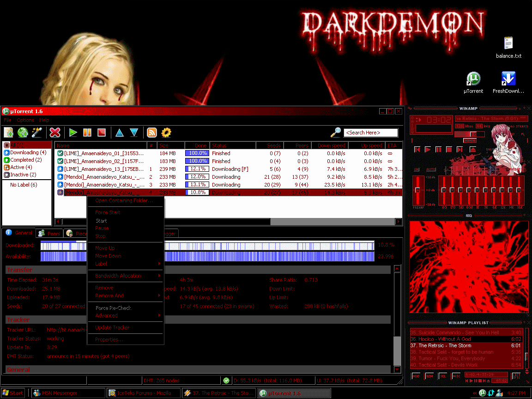This screenshot has width=532, height=399.
Task: Open the µTorrent File menu
Action: [x=7, y=120]
